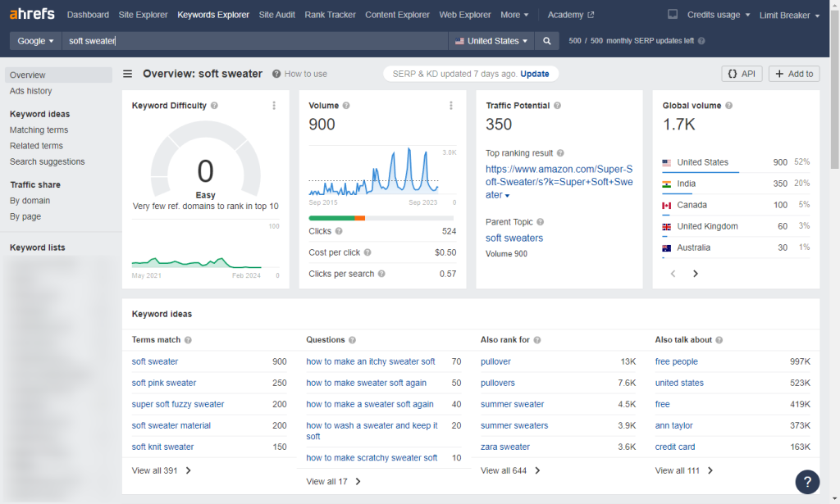Click the Update button for SERP data
This screenshot has height=504, width=840.
coord(534,73)
